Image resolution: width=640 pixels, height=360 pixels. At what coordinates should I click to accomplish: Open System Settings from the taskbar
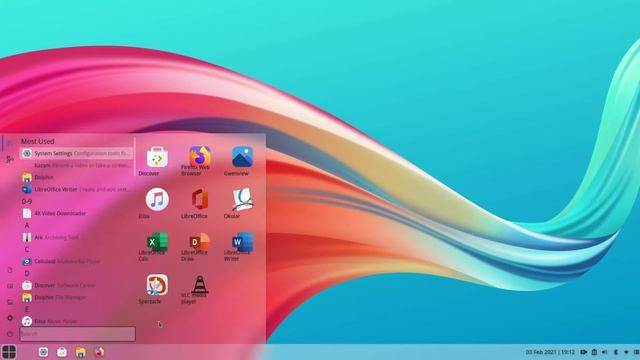tap(43, 352)
